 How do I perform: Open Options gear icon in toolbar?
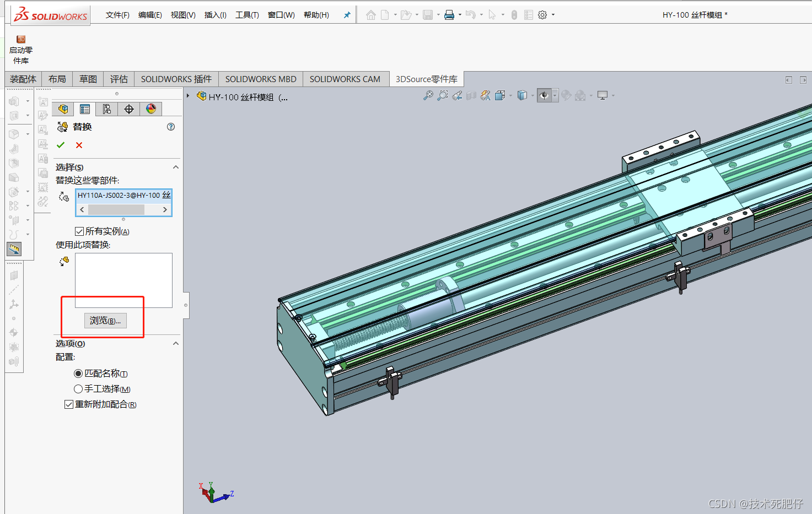[542, 15]
